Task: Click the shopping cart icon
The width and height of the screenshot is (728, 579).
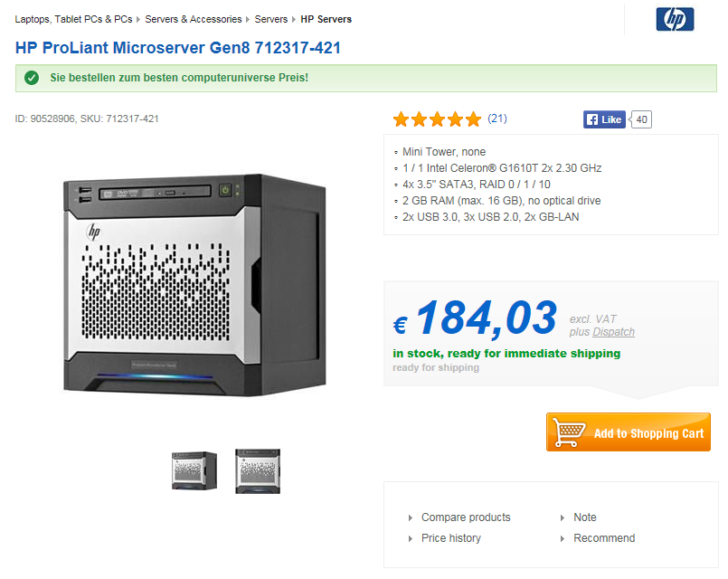Action: pos(569,432)
